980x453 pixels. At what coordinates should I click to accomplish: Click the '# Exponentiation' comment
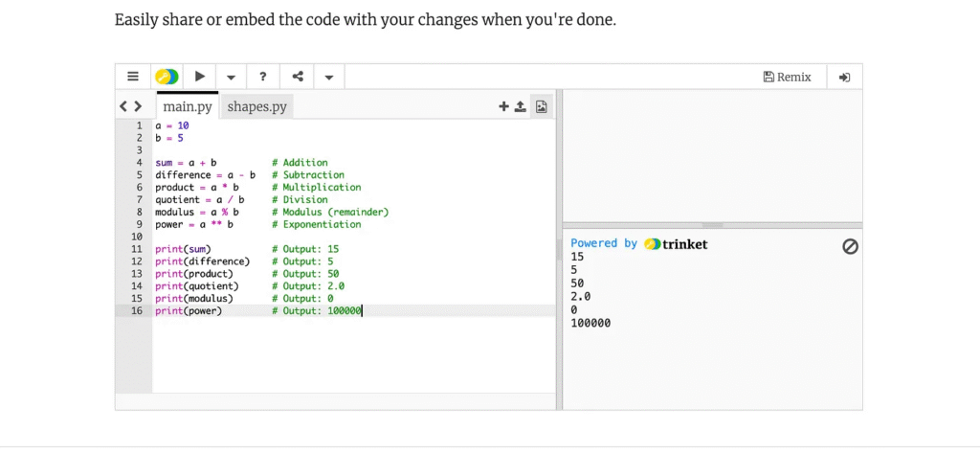click(x=317, y=224)
